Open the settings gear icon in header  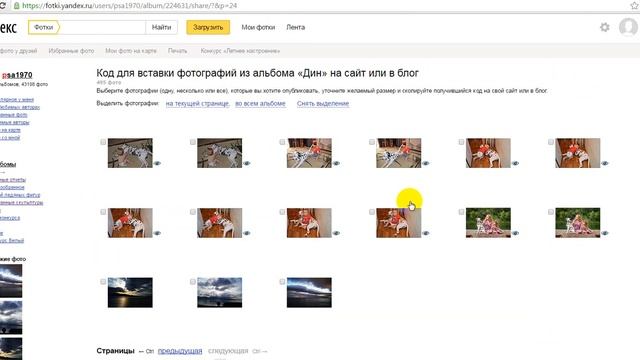click(604, 27)
